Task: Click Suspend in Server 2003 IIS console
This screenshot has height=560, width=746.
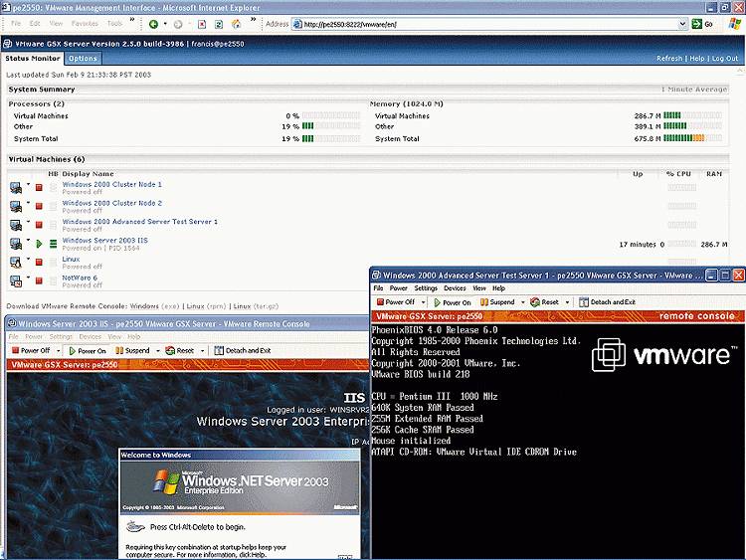Action: 132,351
